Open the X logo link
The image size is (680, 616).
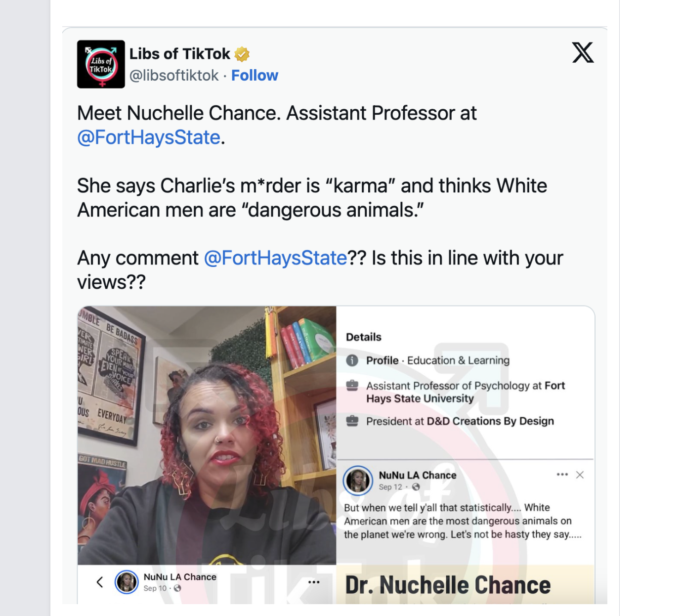click(x=583, y=52)
